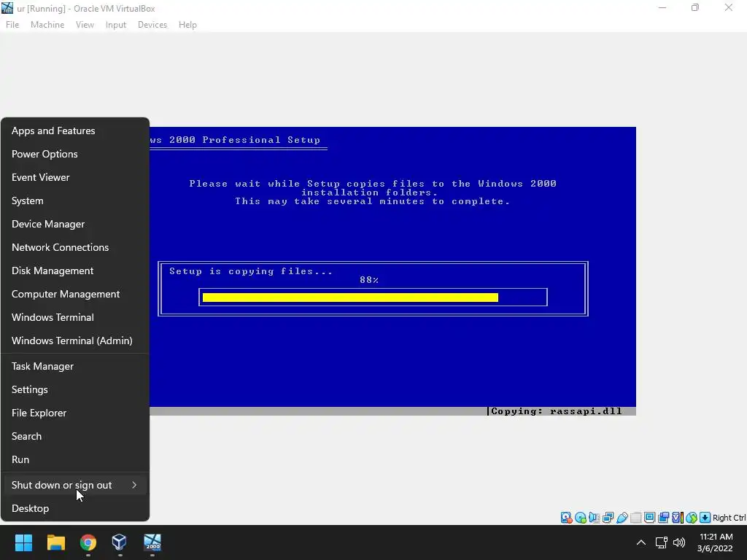
Task: Select Apps and Features from the context menu
Action: click(75, 131)
